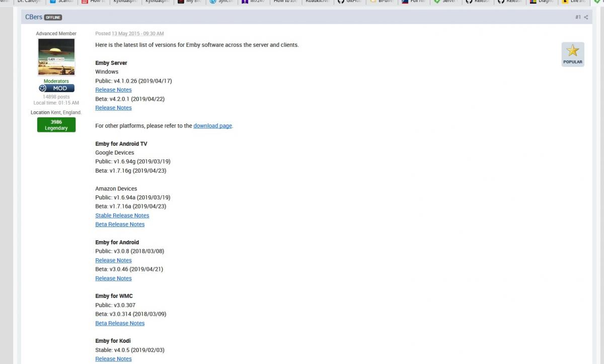The image size is (604, 364).
Task: Click the OFFLINE status badge beside CBers
Action: [x=53, y=17]
